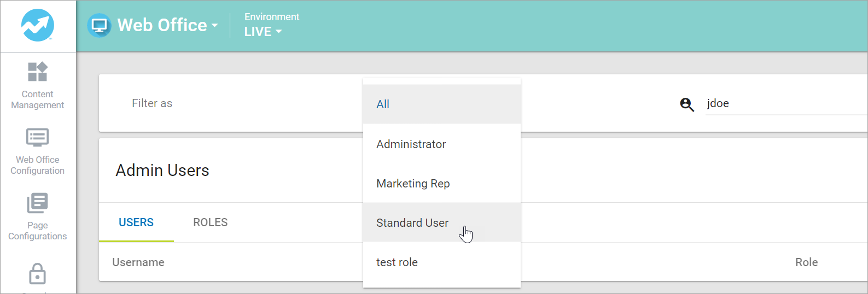Click the padlock icon in the sidebar

pos(37,274)
